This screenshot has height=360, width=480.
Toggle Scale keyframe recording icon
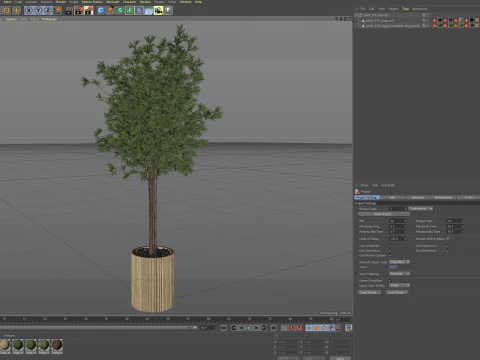point(316,328)
